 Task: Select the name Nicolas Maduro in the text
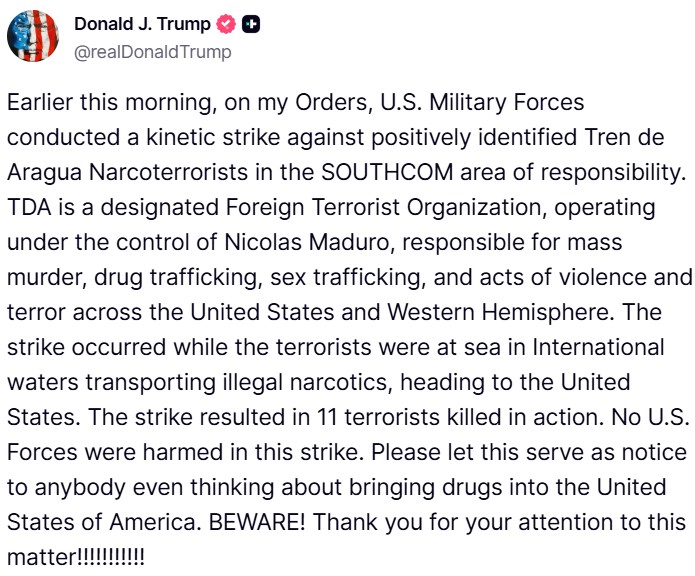(x=306, y=242)
